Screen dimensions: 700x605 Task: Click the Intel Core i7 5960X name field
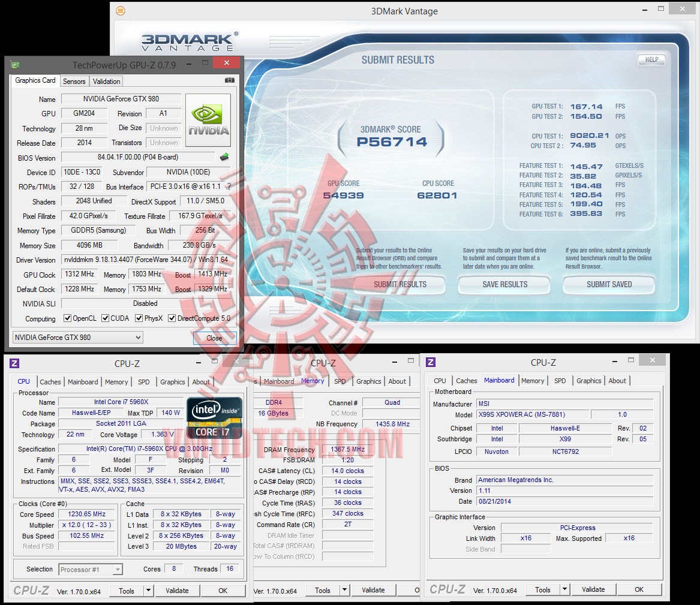(121, 402)
